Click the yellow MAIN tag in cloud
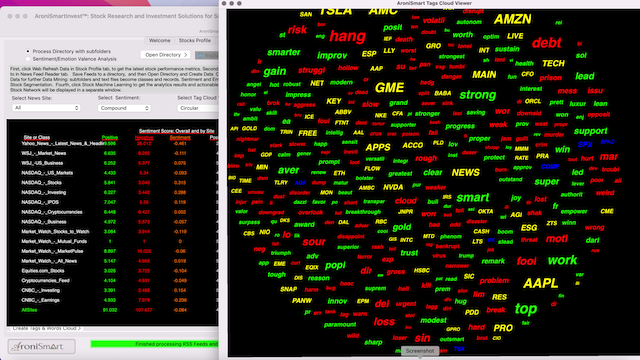Screen dimensions: 640x360 [484, 75]
